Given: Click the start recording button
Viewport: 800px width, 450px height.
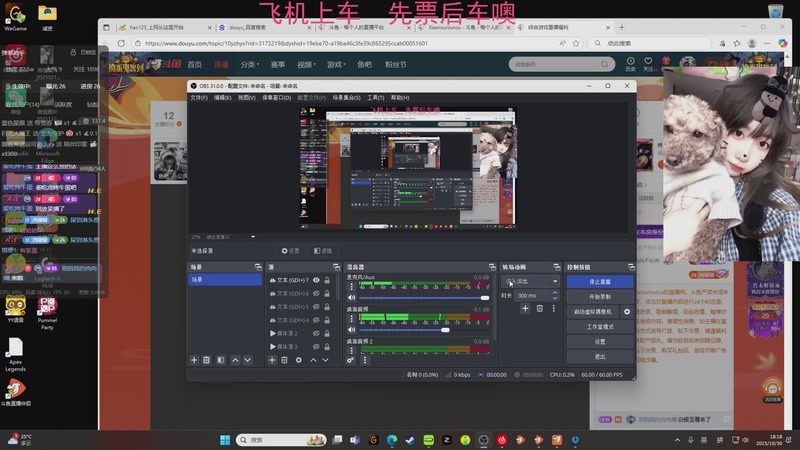Looking at the screenshot, I should coord(600,296).
